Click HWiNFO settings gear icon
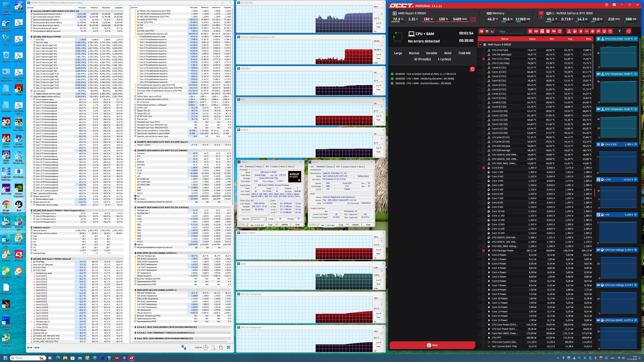 pos(221,347)
